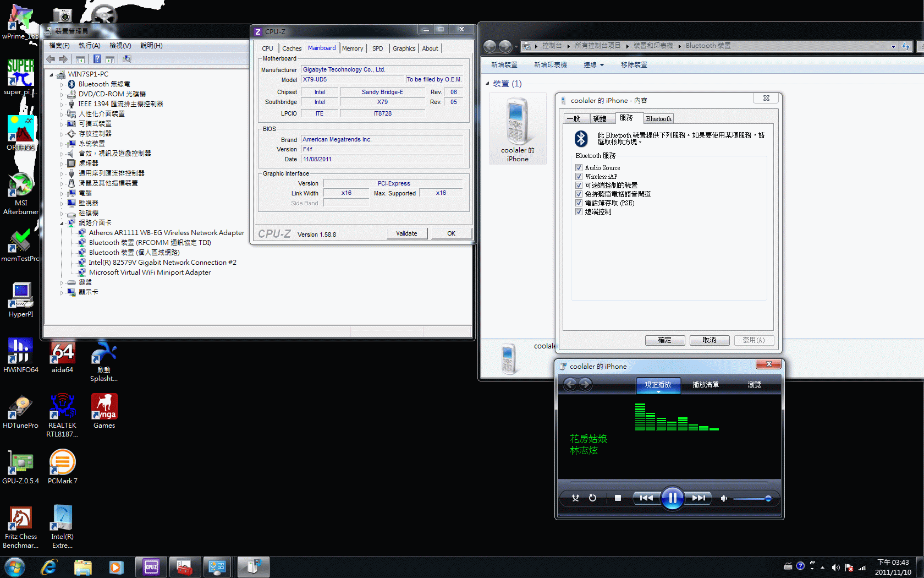Viewport: 924px width, 578px height.
Task: Select the coolaler iPhone device icon
Action: pyautogui.click(x=517, y=129)
